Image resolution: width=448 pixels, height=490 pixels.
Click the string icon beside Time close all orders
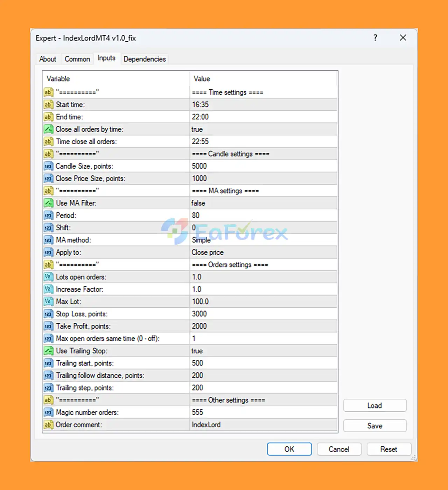[48, 141]
